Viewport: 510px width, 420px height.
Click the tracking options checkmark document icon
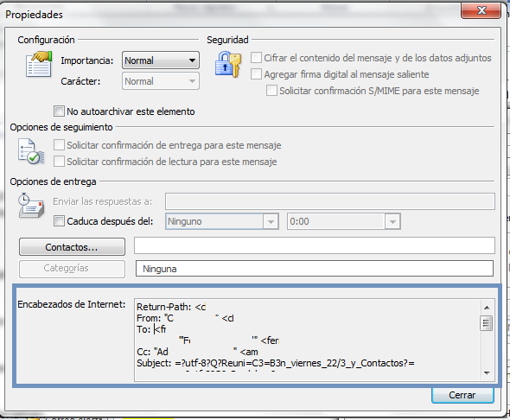(x=31, y=151)
